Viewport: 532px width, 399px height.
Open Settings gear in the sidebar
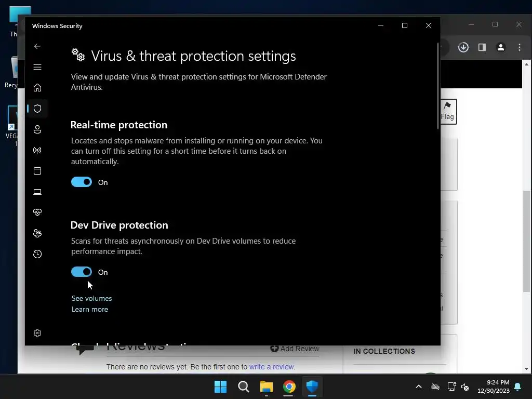click(37, 333)
